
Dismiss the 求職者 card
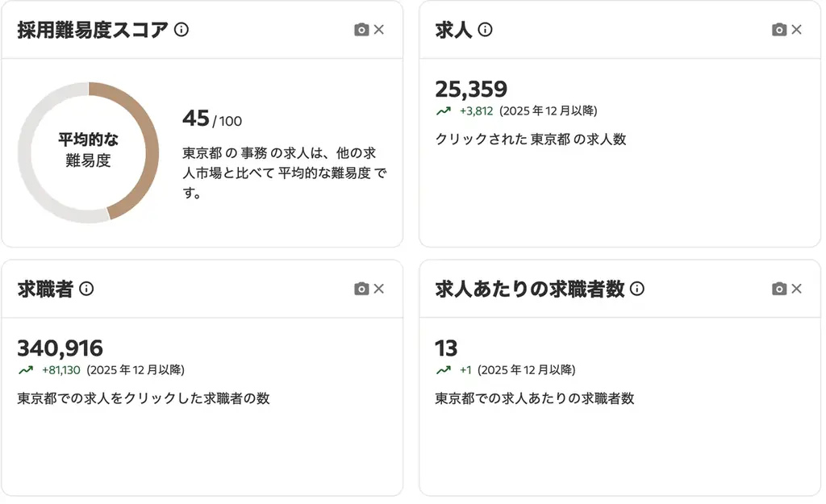(x=378, y=289)
